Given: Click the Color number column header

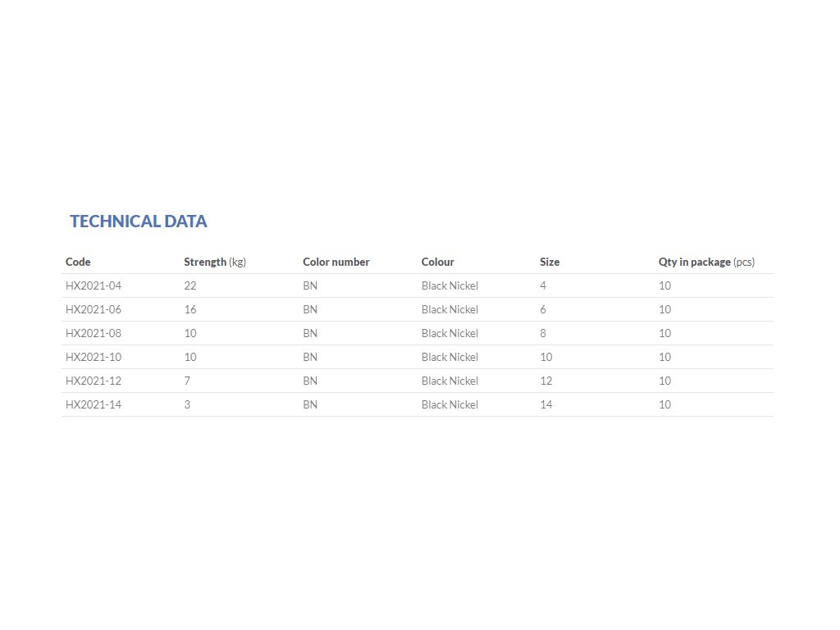Looking at the screenshot, I should [336, 262].
